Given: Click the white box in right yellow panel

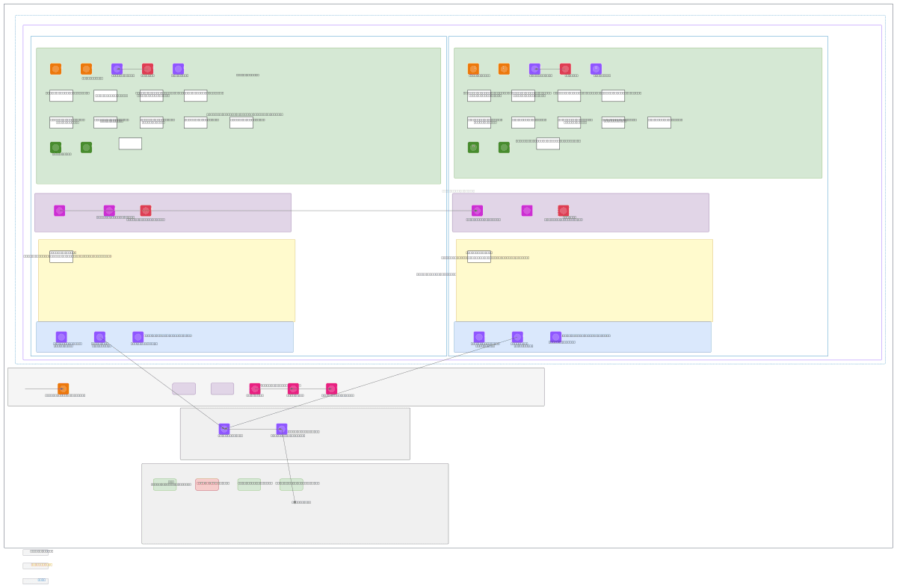Looking at the screenshot, I should [479, 256].
